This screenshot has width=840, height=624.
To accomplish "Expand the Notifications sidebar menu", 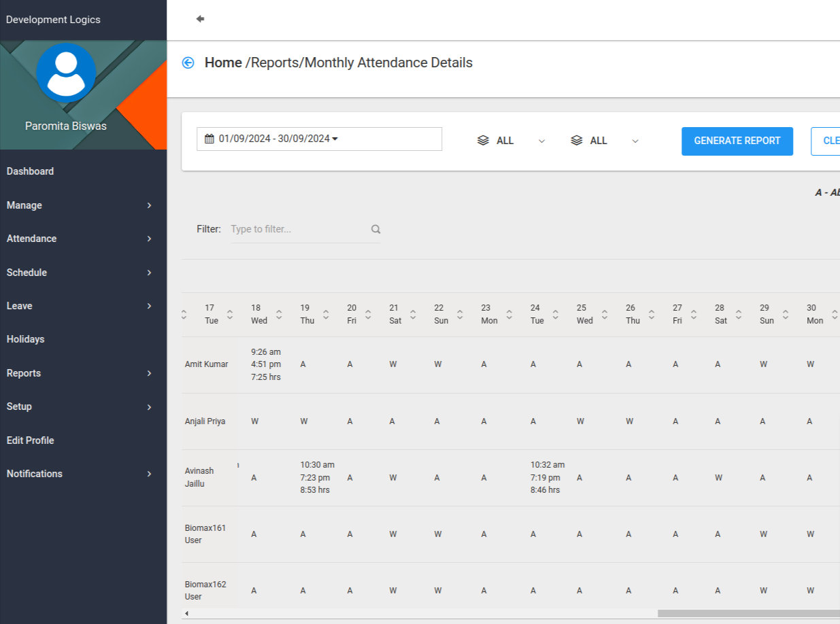I will [83, 474].
